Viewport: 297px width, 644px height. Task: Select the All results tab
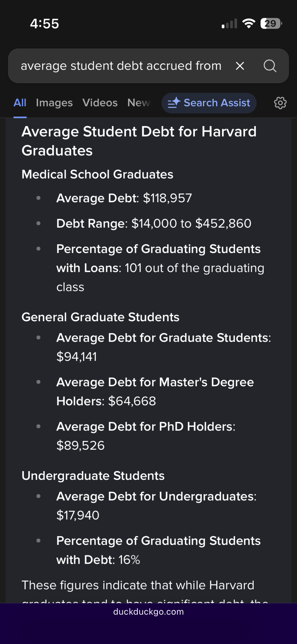coord(20,103)
